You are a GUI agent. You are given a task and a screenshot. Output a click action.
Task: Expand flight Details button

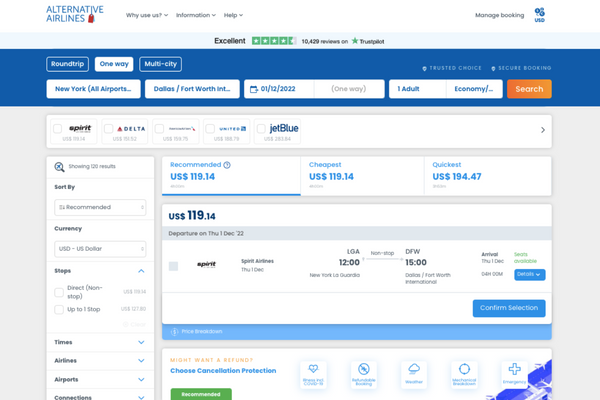(x=530, y=274)
